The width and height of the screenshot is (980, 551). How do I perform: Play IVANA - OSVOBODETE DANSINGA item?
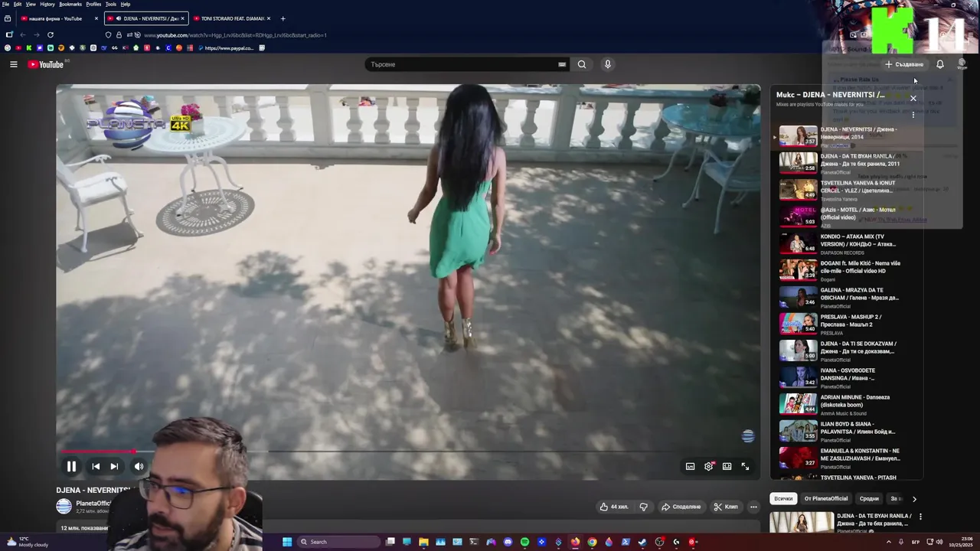(x=847, y=377)
